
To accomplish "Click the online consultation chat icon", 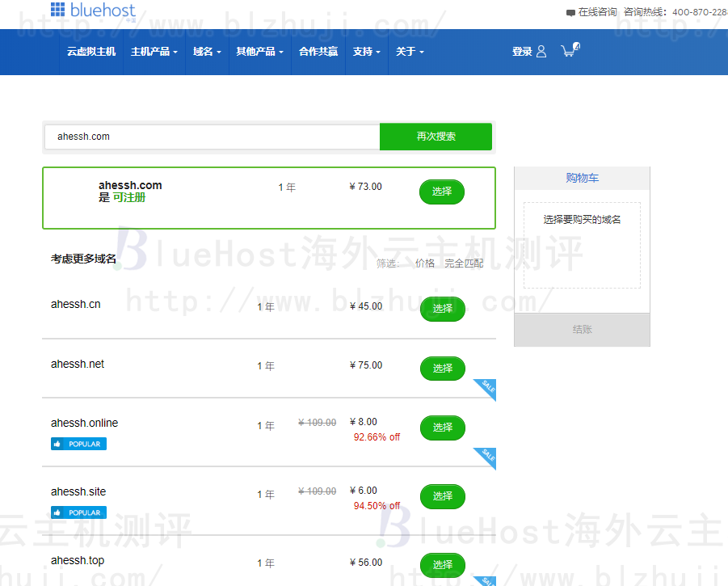I will (x=570, y=13).
